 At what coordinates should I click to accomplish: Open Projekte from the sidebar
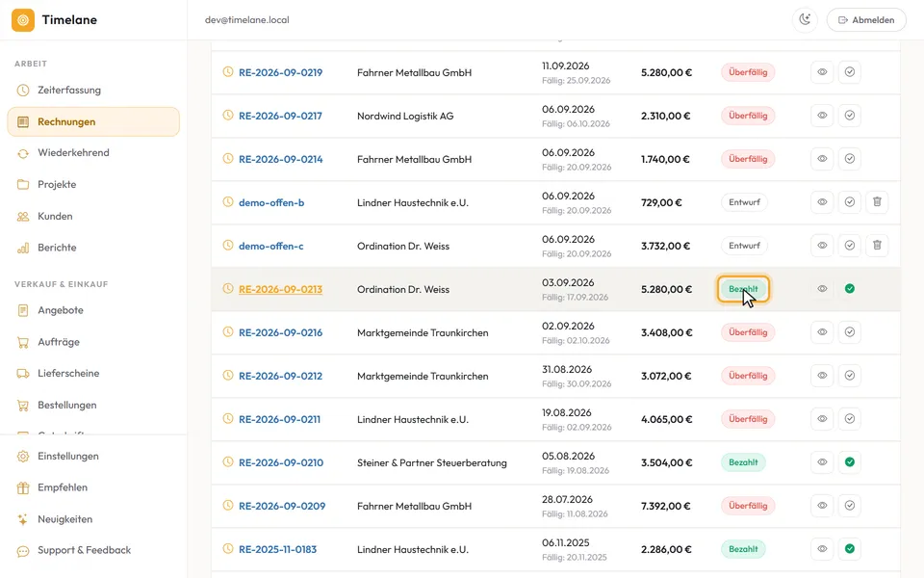click(x=93, y=185)
